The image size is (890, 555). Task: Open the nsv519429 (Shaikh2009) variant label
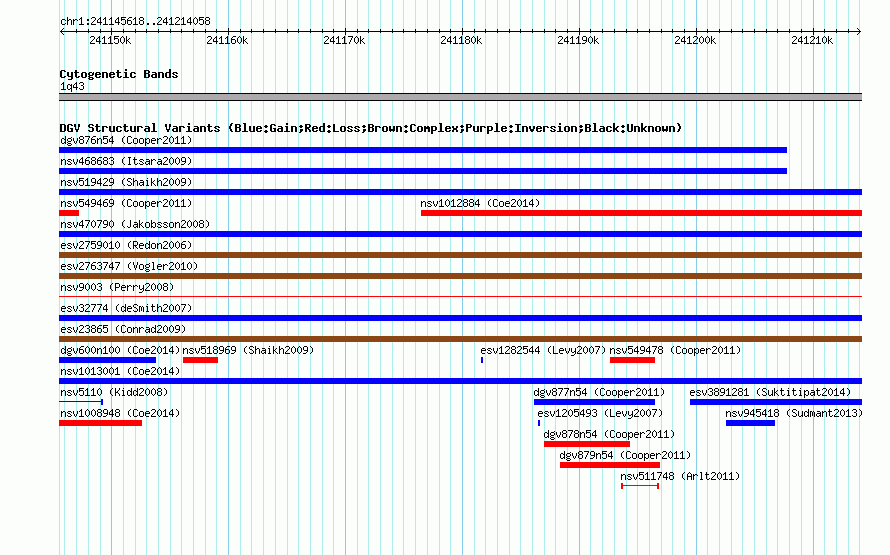click(x=126, y=182)
